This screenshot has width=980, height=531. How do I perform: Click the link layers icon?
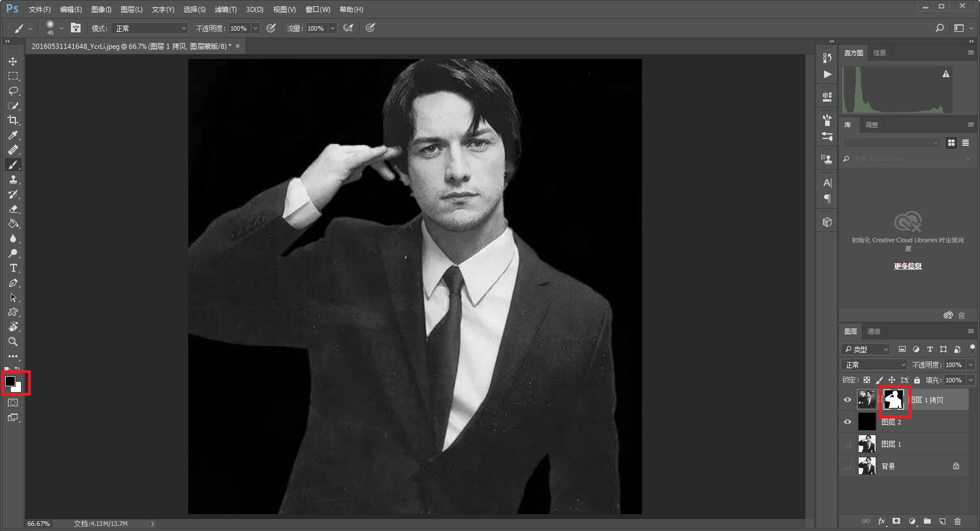coord(865,521)
